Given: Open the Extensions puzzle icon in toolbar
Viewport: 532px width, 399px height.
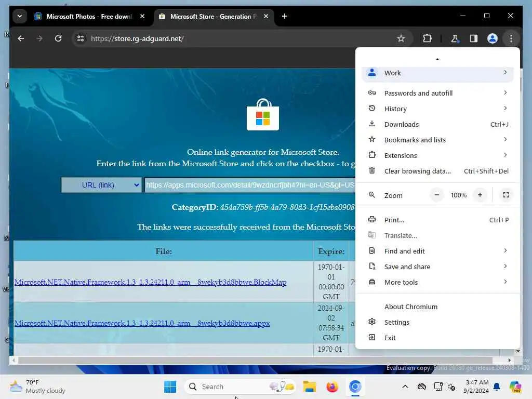Looking at the screenshot, I should (x=427, y=38).
